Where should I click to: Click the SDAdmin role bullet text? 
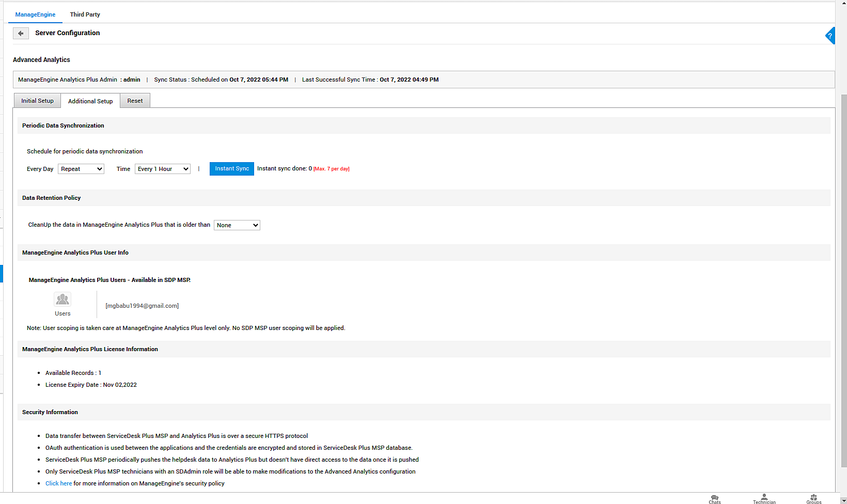click(230, 471)
